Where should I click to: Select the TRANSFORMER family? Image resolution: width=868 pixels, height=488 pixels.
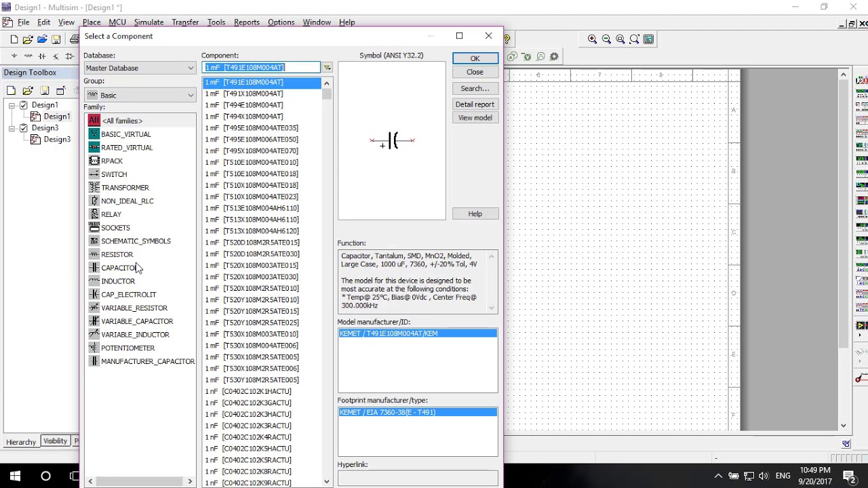(125, 188)
